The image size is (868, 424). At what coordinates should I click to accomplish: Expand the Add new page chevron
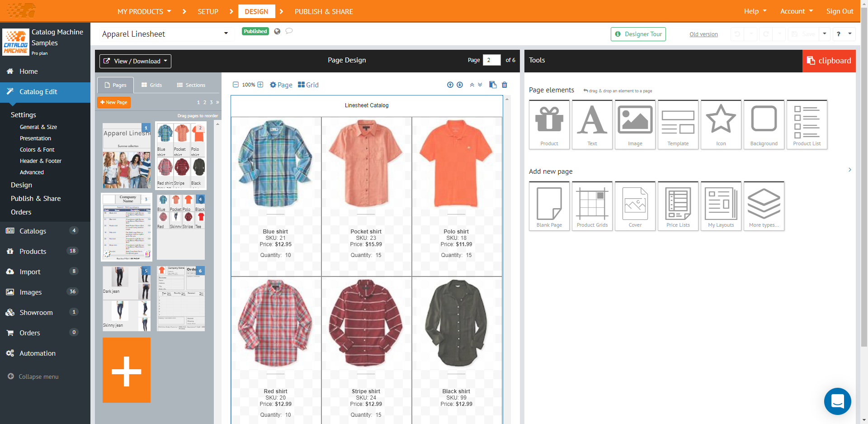pyautogui.click(x=850, y=170)
